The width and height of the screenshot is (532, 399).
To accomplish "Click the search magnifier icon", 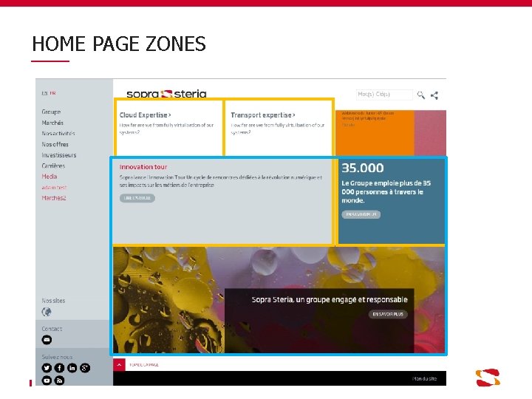I will [420, 95].
